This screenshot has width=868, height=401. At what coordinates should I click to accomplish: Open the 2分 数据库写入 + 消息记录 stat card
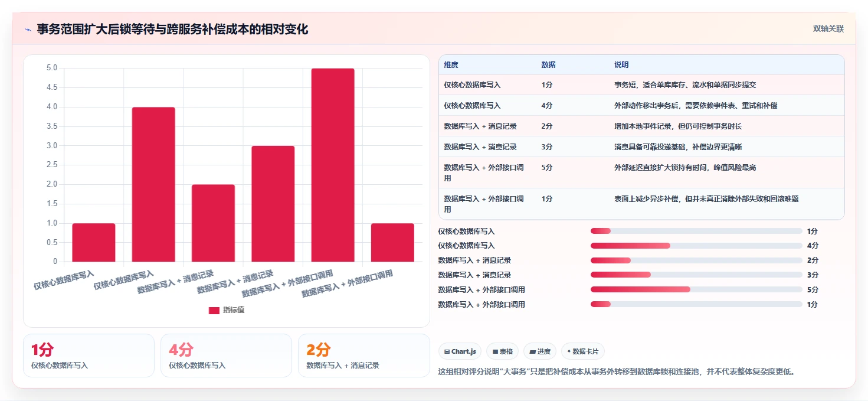364,356
